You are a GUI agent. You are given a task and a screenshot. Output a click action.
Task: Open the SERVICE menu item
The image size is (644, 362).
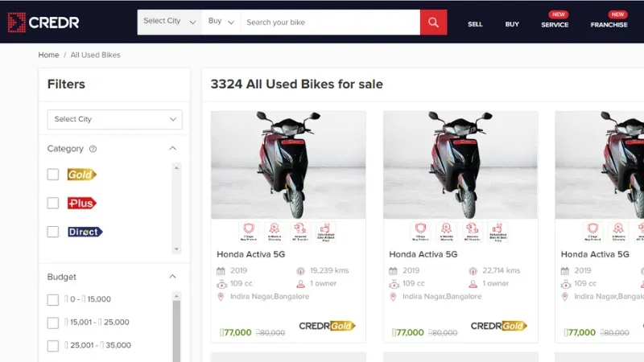[555, 25]
